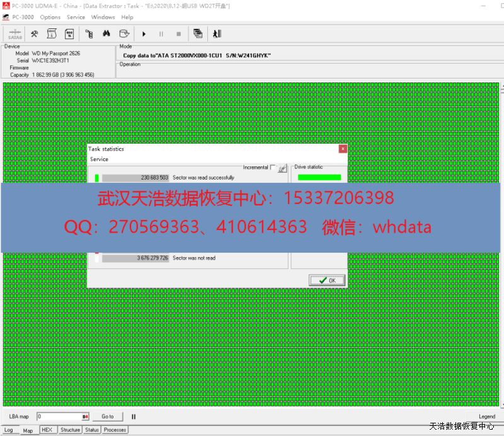Click the exit (running man) toolbar icon
This screenshot has width=504, height=436.
[217, 34]
